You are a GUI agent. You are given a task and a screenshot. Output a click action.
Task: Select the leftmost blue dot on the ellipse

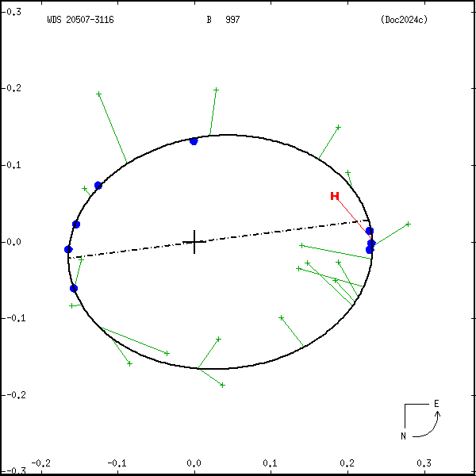(x=68, y=249)
